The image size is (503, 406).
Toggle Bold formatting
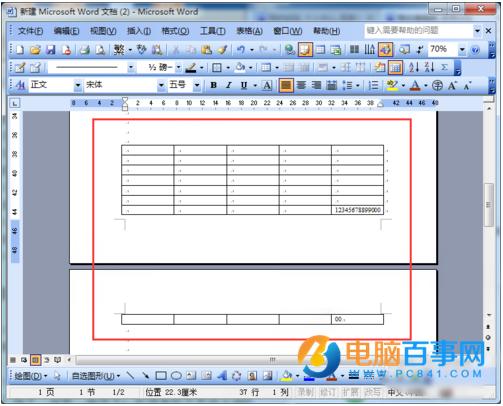(x=214, y=85)
